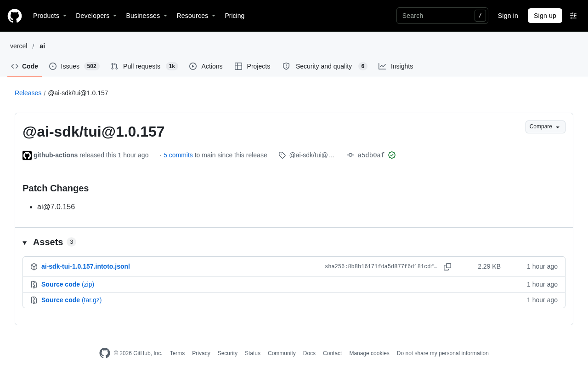Viewport: 588px width, 368px height.
Task: Expand the Businesses menu
Action: click(147, 16)
